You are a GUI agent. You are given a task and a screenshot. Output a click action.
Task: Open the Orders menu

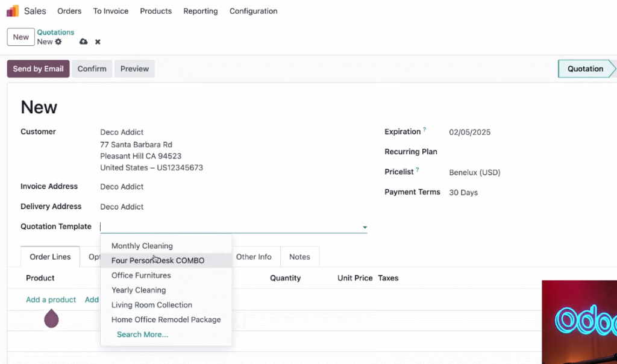coord(69,11)
